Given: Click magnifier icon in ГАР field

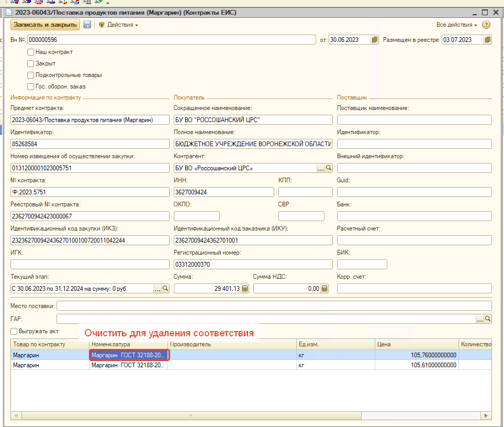Looking at the screenshot, I should (x=488, y=319).
